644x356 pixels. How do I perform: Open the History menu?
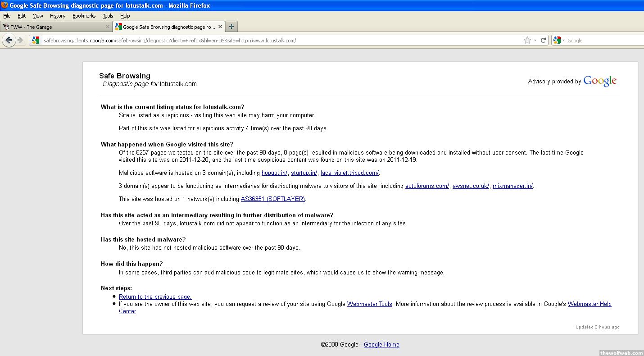click(57, 16)
